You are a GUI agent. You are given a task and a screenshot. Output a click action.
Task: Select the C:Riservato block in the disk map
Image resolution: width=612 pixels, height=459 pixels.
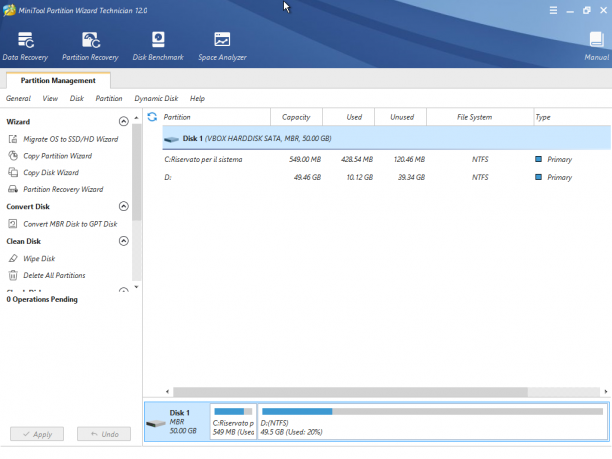233,422
